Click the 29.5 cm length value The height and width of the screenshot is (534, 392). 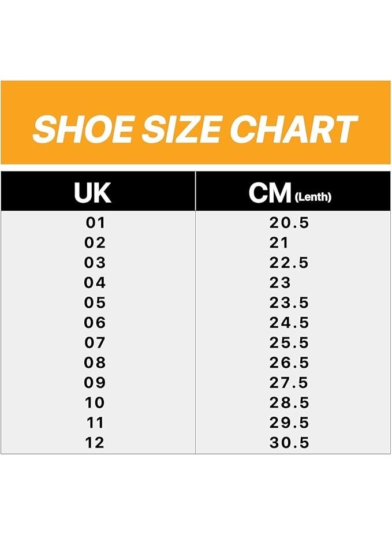(x=289, y=423)
